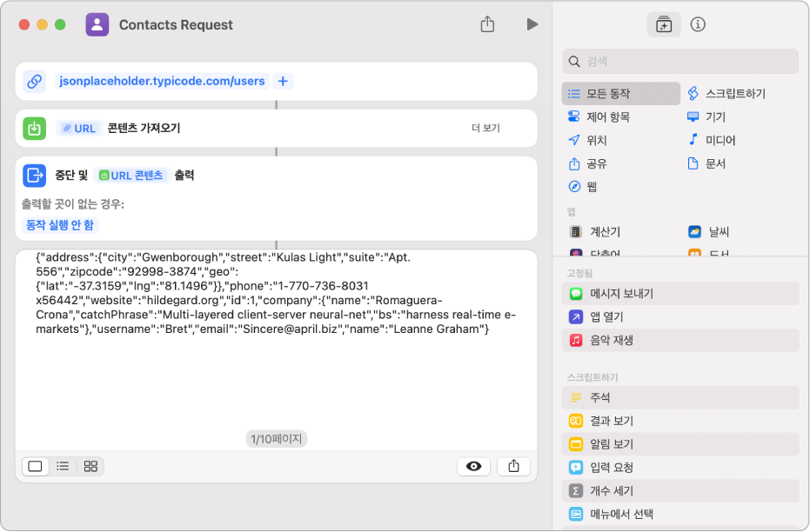Select the 웹 category
810x532 pixels.
582,186
